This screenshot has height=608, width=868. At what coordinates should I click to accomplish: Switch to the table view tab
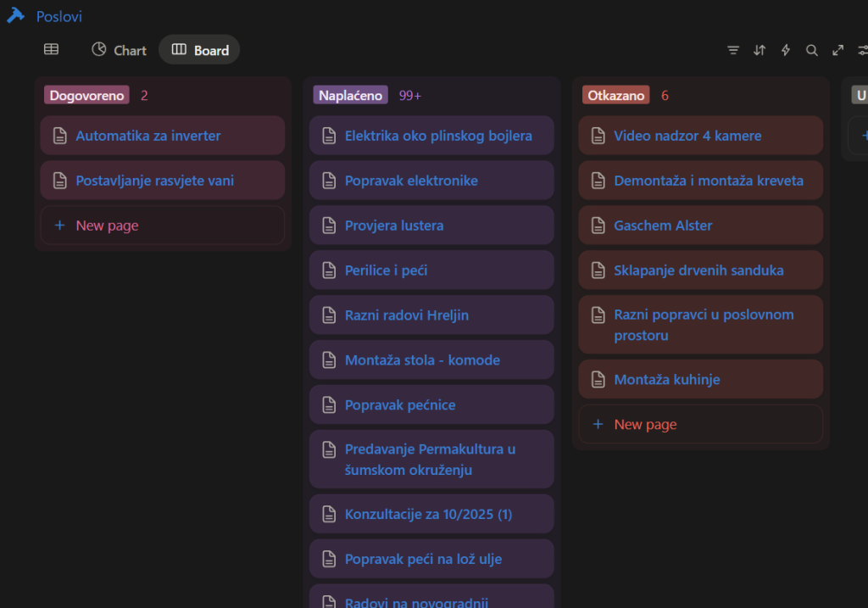[52, 50]
